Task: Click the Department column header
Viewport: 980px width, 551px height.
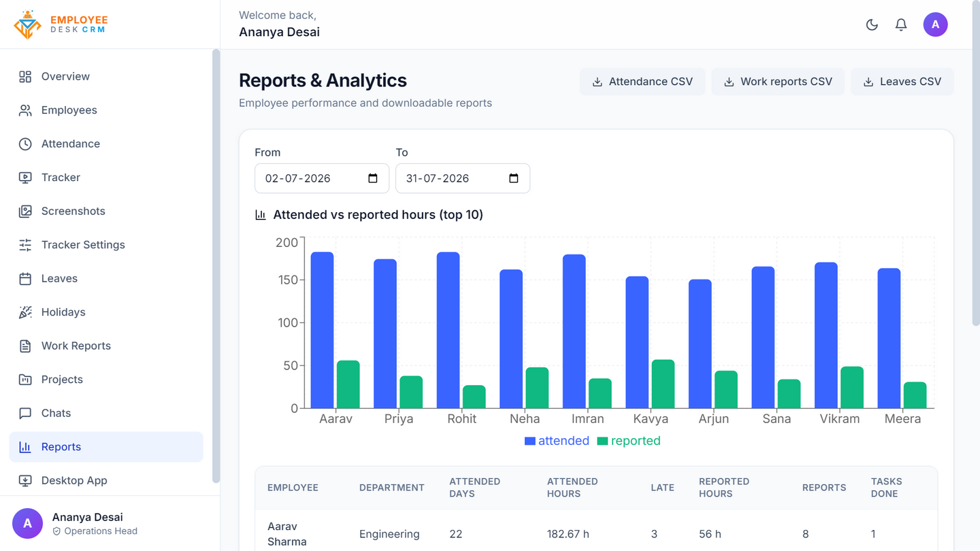Action: (392, 488)
